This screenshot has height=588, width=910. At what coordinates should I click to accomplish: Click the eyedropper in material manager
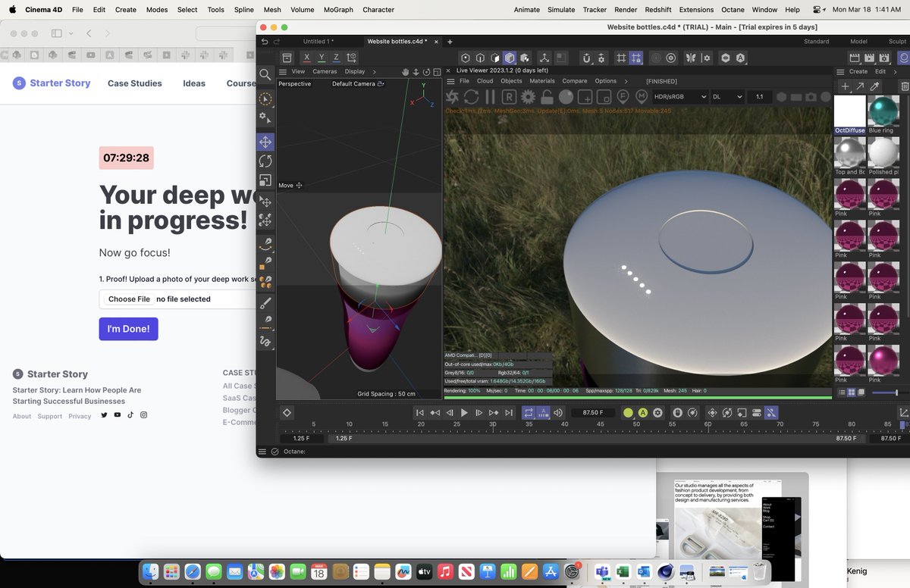point(874,87)
